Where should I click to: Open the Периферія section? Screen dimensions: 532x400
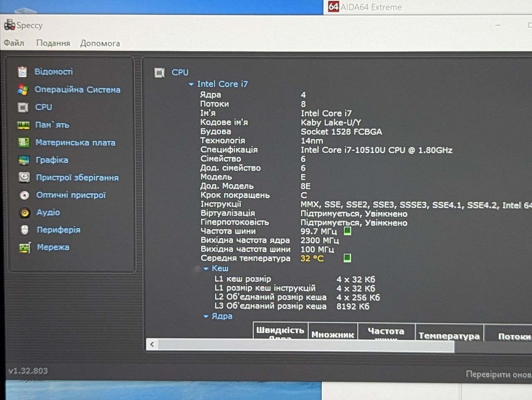59,230
